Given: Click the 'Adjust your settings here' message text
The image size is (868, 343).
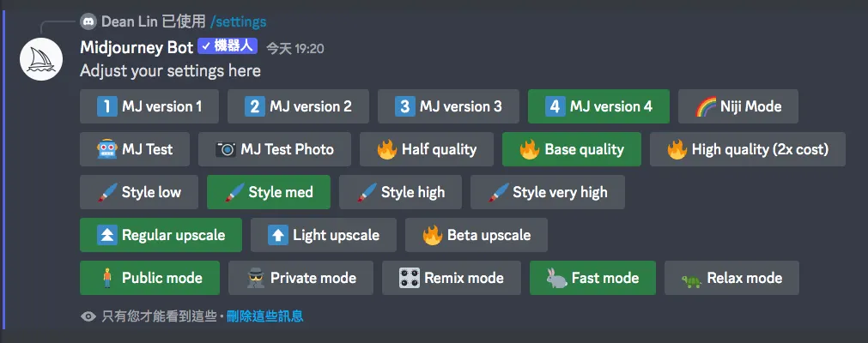Looking at the screenshot, I should 171,71.
